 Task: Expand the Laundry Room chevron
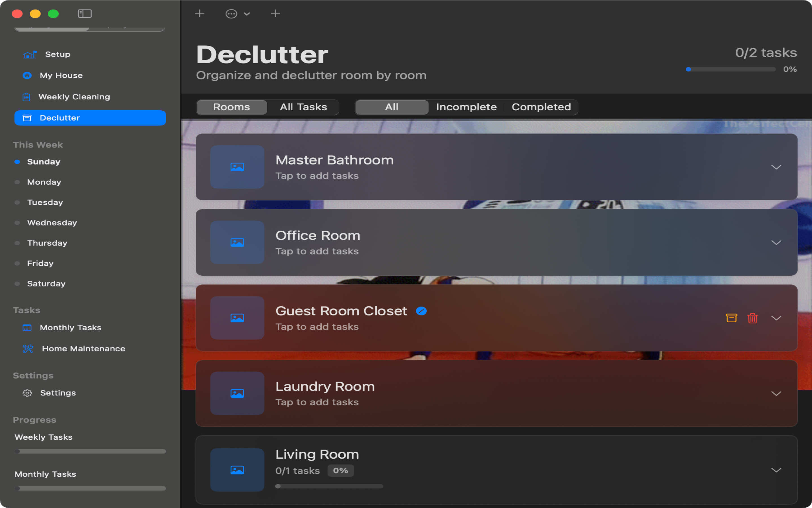[x=776, y=393]
